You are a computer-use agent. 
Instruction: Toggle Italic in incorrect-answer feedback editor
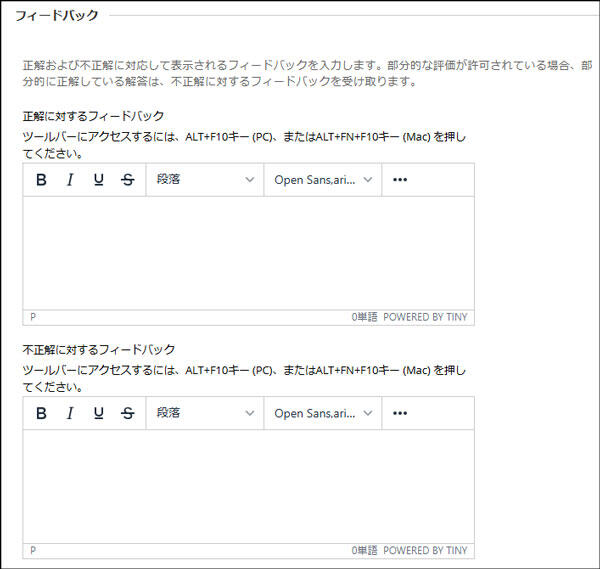coord(70,413)
